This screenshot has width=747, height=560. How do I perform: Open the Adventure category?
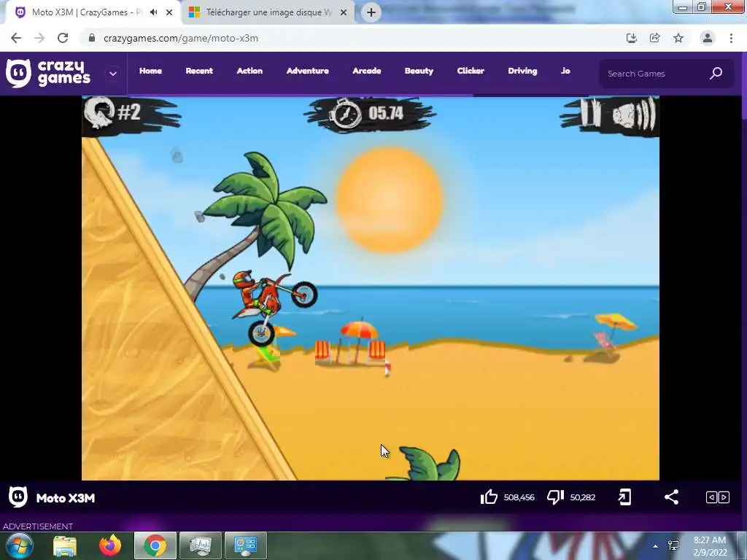(x=308, y=71)
